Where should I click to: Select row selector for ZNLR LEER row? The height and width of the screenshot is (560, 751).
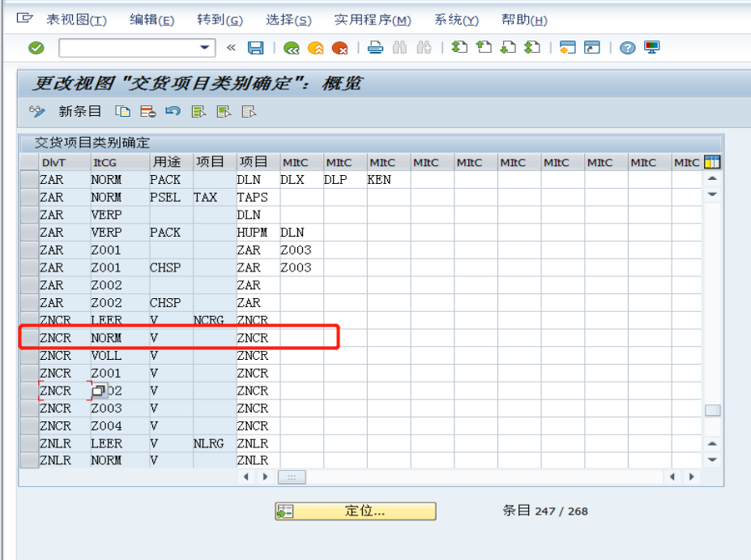pyautogui.click(x=29, y=443)
